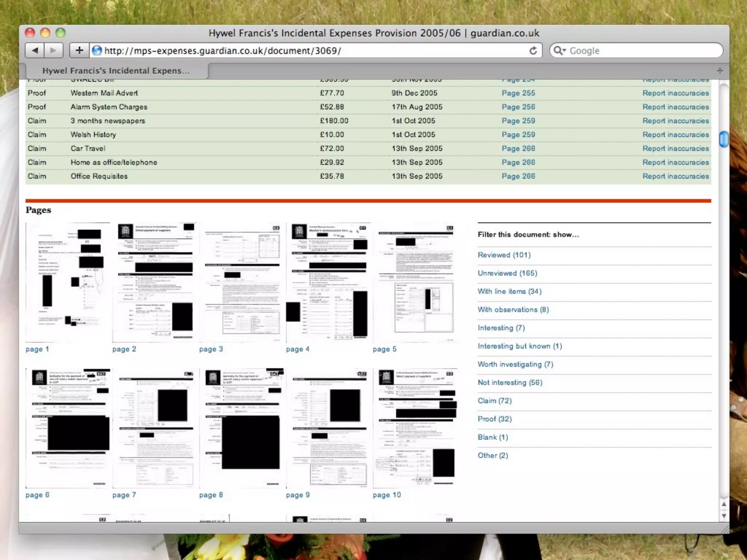Image resolution: width=747 pixels, height=560 pixels.
Task: Click the scrollbar up arrow
Action: [x=724, y=504]
